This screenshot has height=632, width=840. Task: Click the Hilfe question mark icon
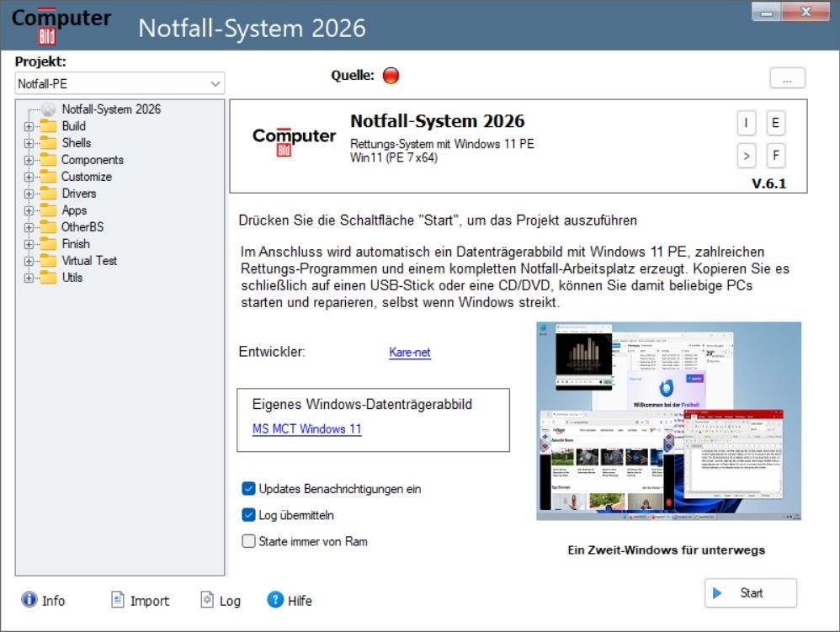pyautogui.click(x=275, y=599)
